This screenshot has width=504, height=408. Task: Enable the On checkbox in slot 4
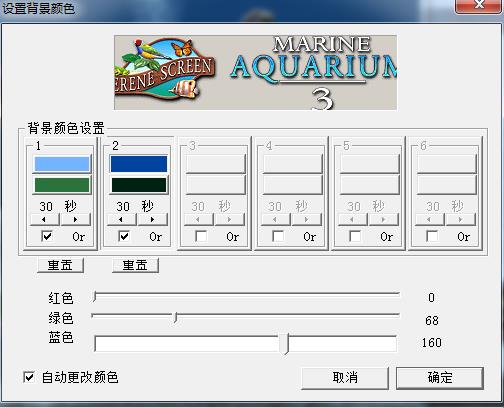pos(278,236)
